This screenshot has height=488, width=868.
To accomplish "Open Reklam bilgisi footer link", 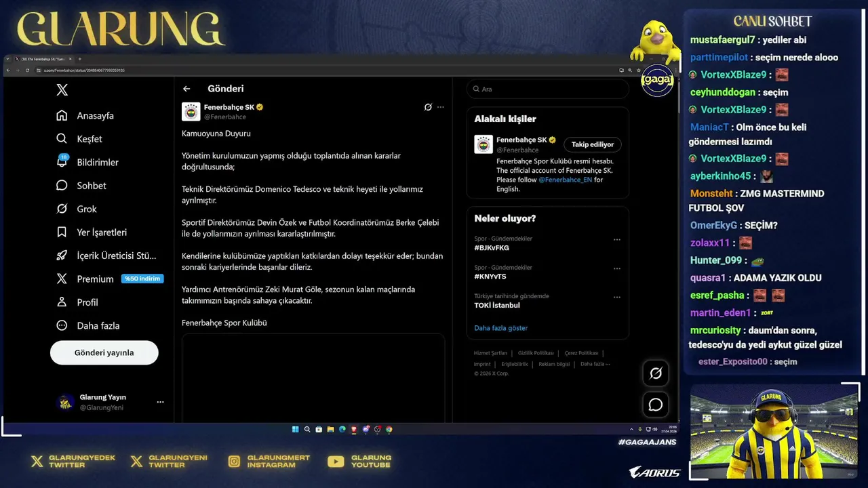I will pyautogui.click(x=554, y=364).
